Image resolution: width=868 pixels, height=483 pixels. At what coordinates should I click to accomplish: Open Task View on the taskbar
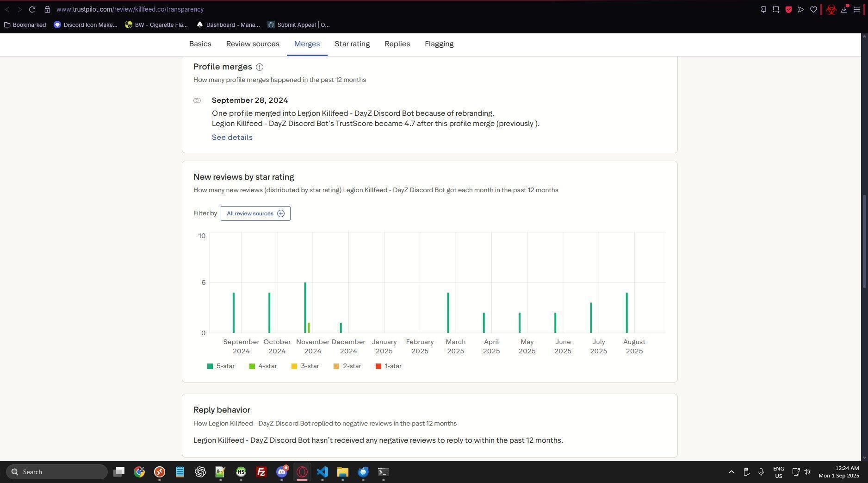point(119,472)
